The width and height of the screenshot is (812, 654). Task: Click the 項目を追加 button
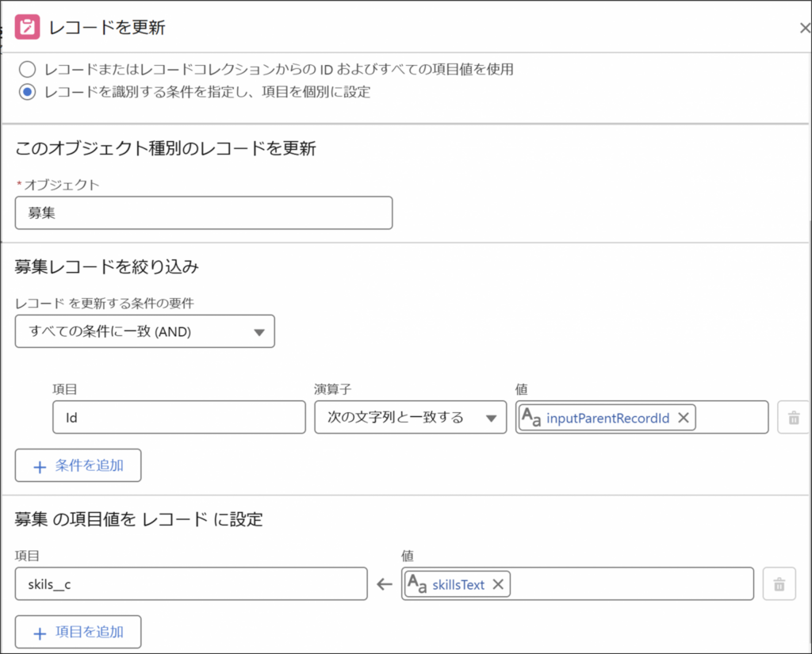pos(79,632)
